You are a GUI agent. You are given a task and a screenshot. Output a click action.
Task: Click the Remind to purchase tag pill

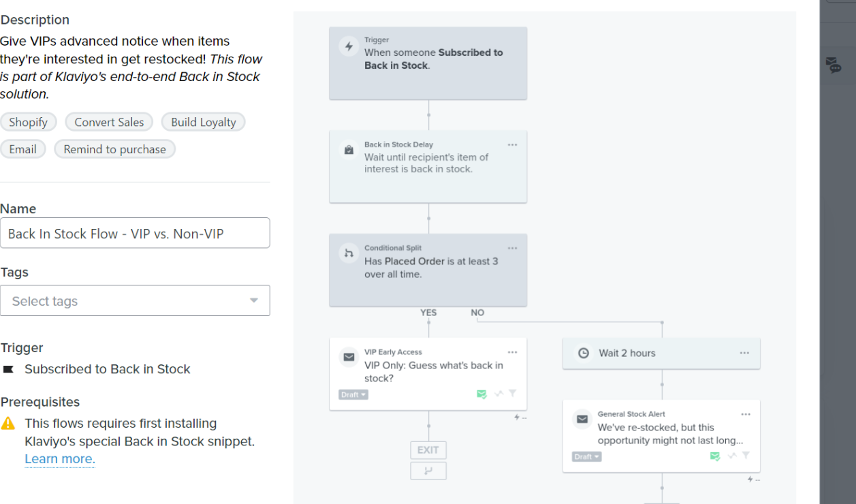pyautogui.click(x=114, y=149)
